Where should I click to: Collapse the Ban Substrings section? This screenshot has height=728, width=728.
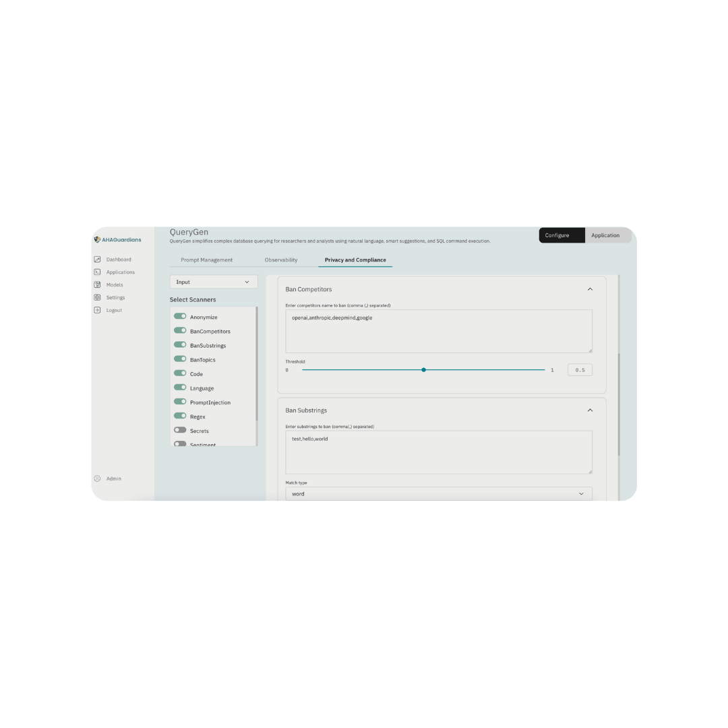click(590, 410)
